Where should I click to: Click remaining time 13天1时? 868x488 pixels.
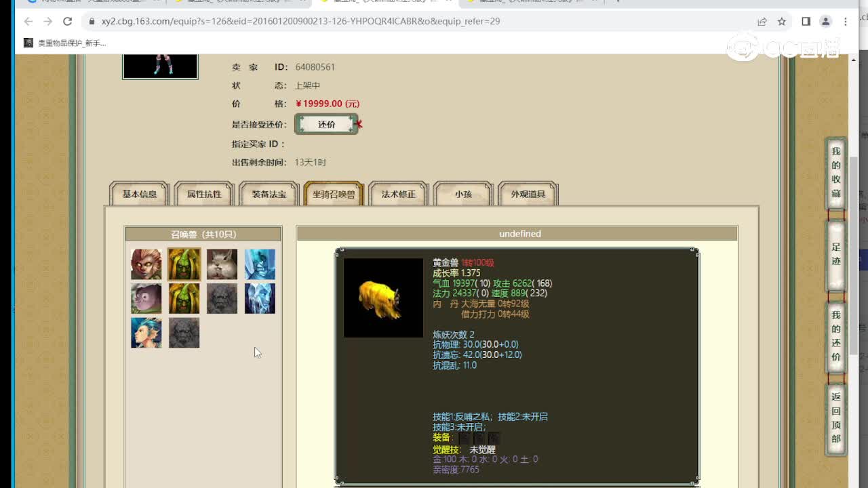point(311,163)
